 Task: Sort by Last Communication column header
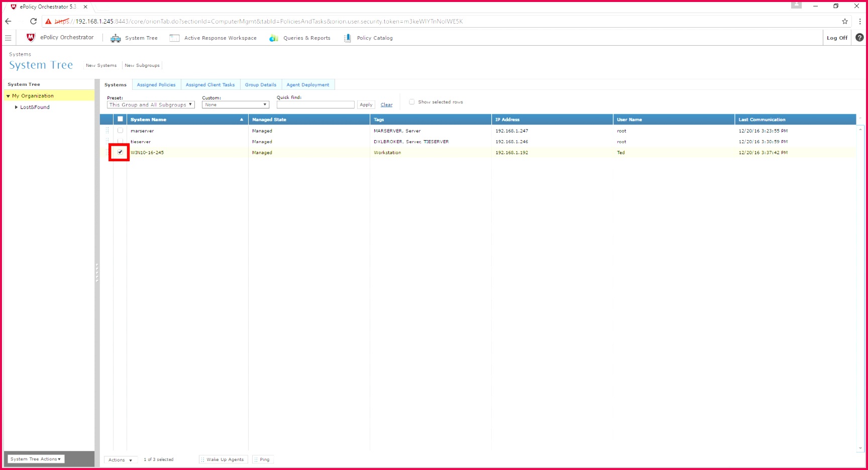(x=795, y=120)
